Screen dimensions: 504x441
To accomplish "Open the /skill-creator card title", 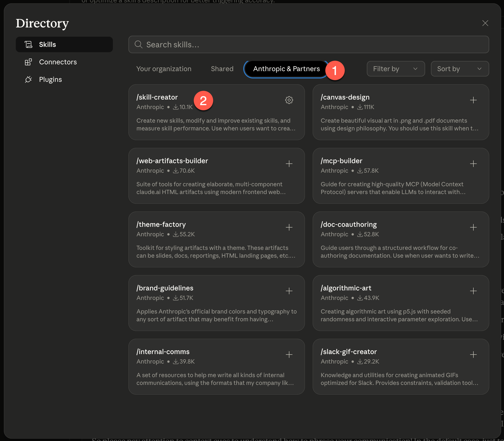I will (157, 97).
